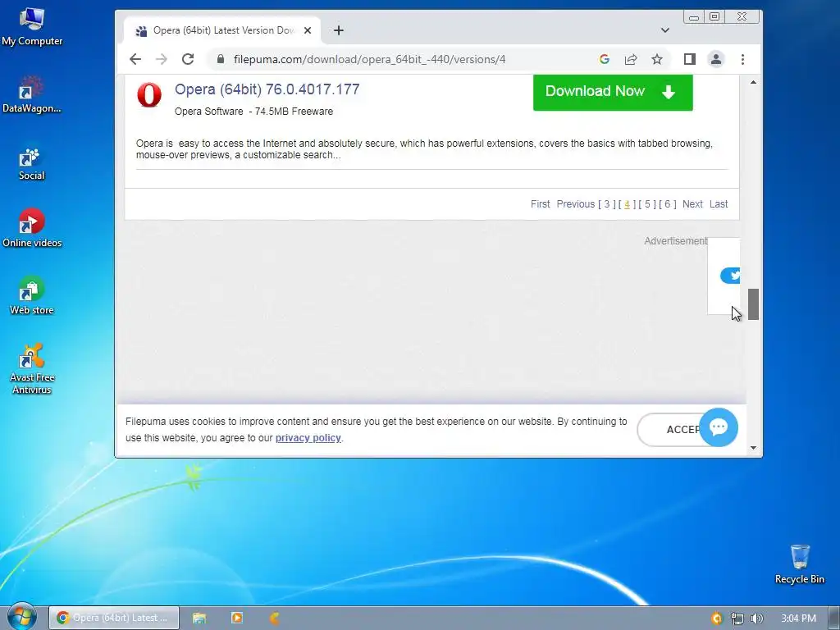The width and height of the screenshot is (840, 630).
Task: Open versions page 4
Action: click(627, 204)
